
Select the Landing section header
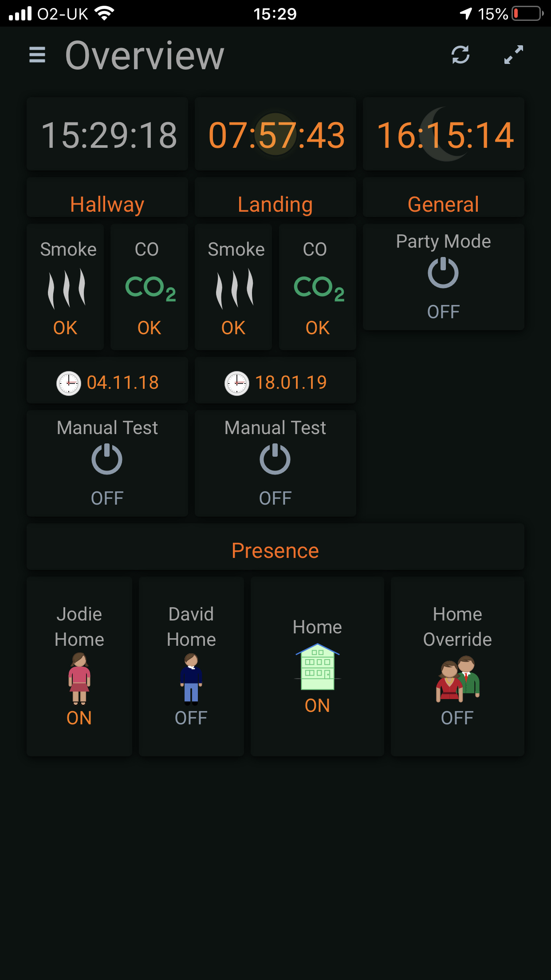coord(275,204)
